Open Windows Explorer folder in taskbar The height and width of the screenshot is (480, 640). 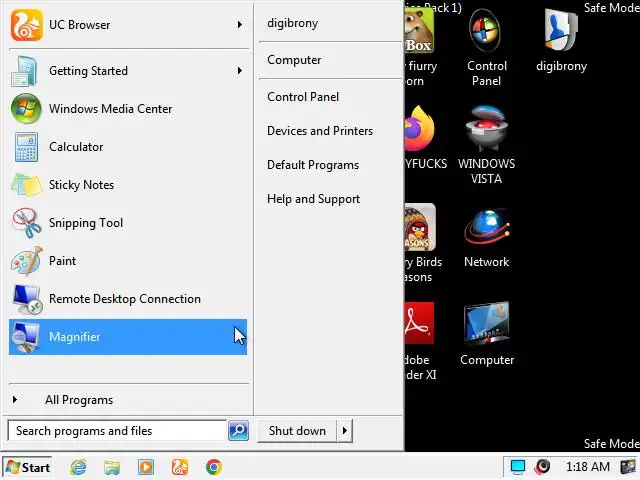(111, 467)
